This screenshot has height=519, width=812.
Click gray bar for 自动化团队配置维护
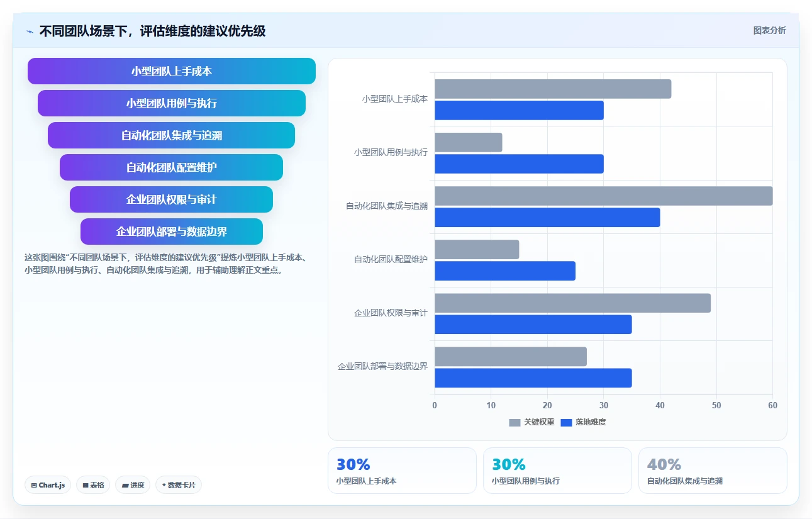coord(477,249)
